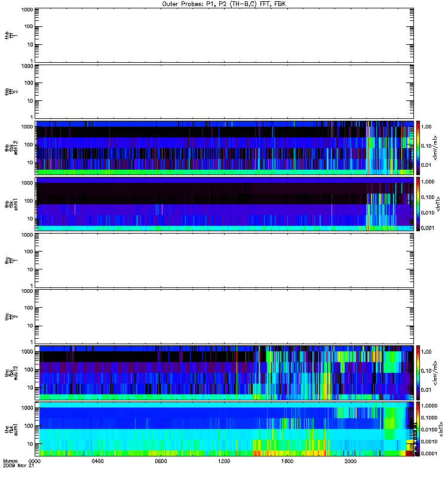This screenshot has width=448, height=478.
Task: Click the '100' y-axis tick of thc fff 2 panel
Action: pyautogui.click(x=29, y=308)
